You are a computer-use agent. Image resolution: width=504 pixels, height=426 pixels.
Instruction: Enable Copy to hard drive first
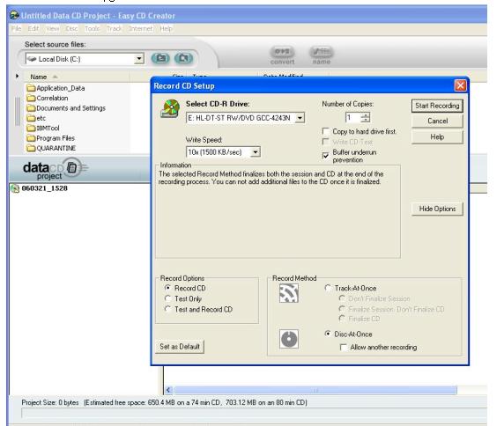326,131
